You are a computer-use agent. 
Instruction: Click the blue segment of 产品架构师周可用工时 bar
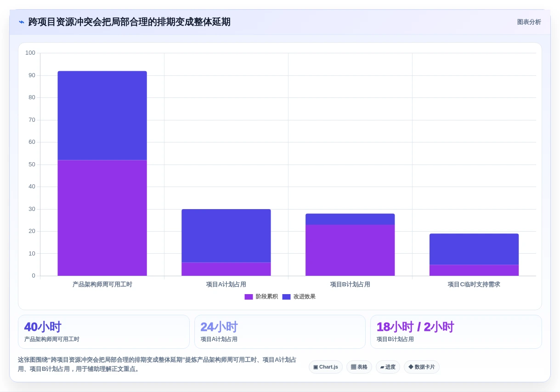click(x=102, y=115)
